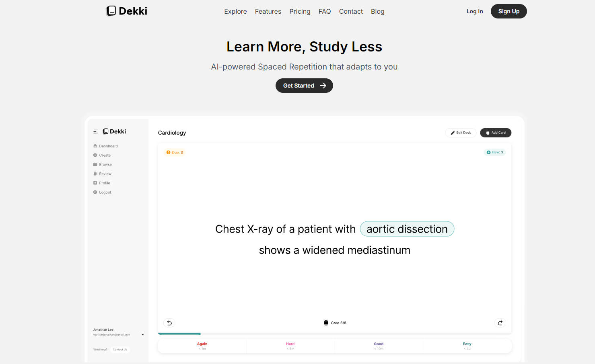
Task: Select Create in the sidebar
Action: point(105,155)
